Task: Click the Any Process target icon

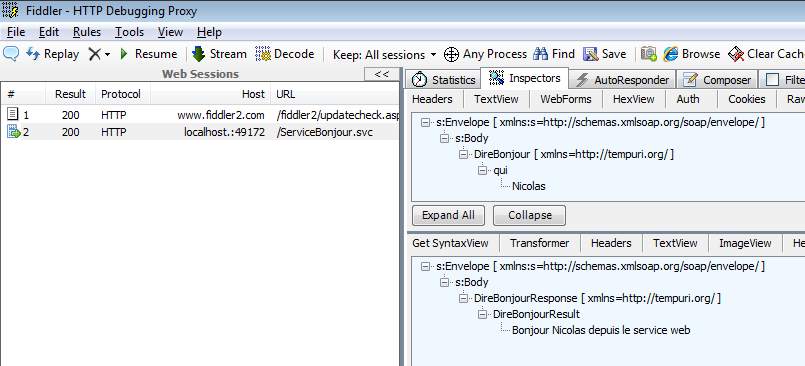Action: pyautogui.click(x=451, y=54)
